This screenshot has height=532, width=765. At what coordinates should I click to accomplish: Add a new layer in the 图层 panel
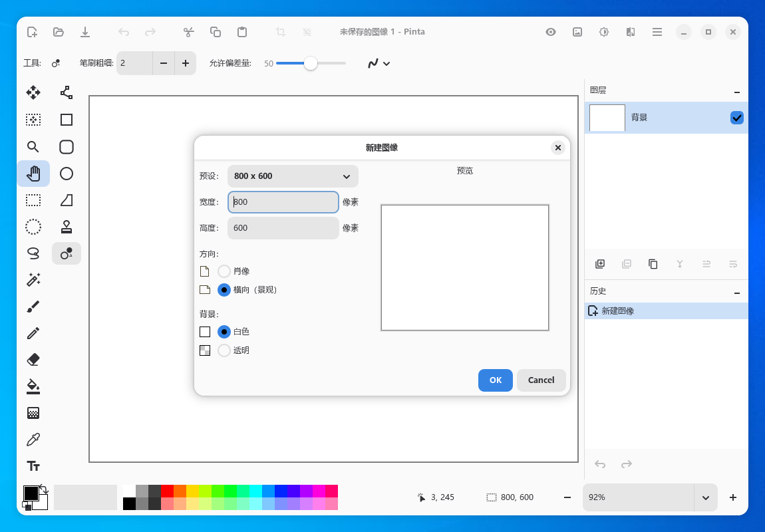pos(600,264)
